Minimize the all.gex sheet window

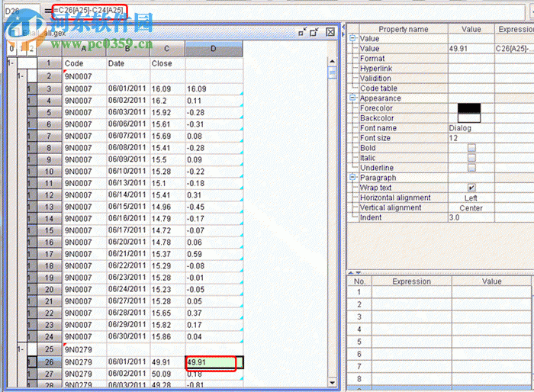coord(303,31)
